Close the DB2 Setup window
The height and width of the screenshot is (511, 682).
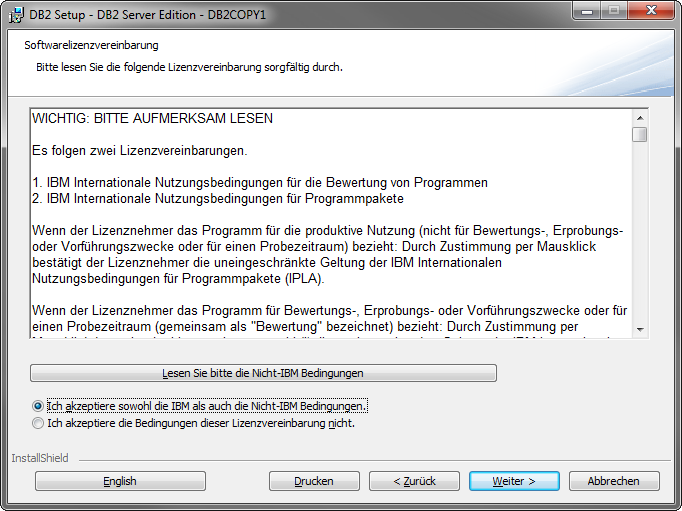[651, 11]
